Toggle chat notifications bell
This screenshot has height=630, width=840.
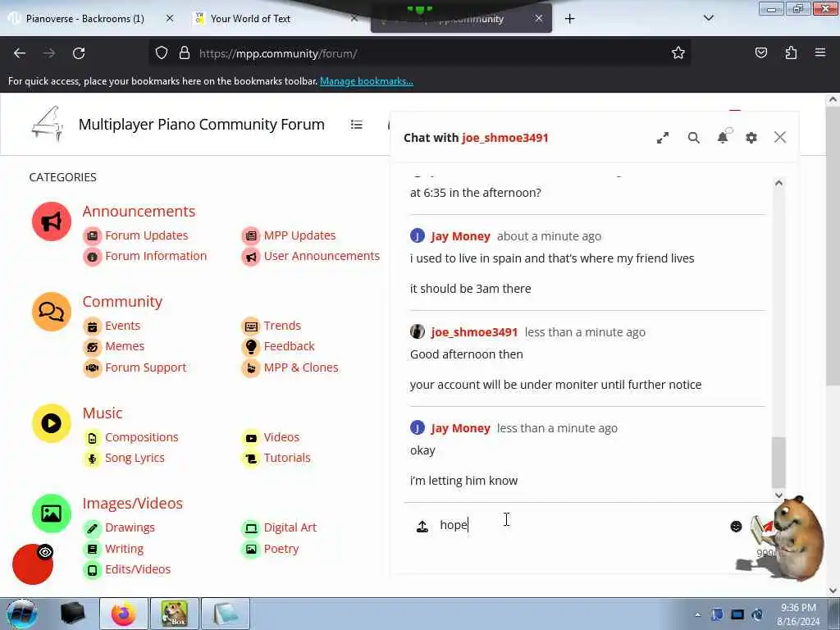coord(724,137)
